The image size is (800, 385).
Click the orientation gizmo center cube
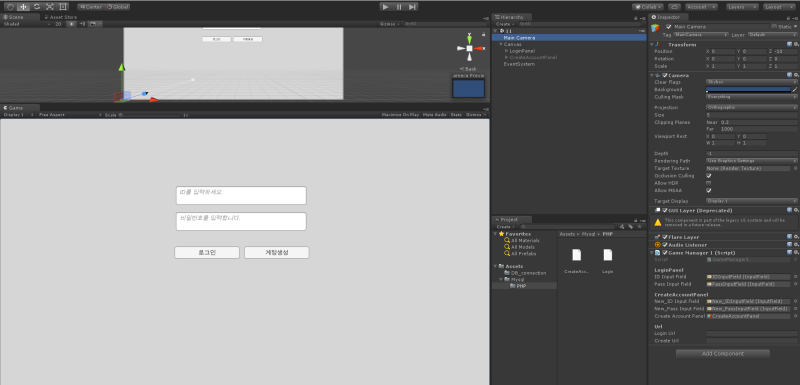[469, 48]
